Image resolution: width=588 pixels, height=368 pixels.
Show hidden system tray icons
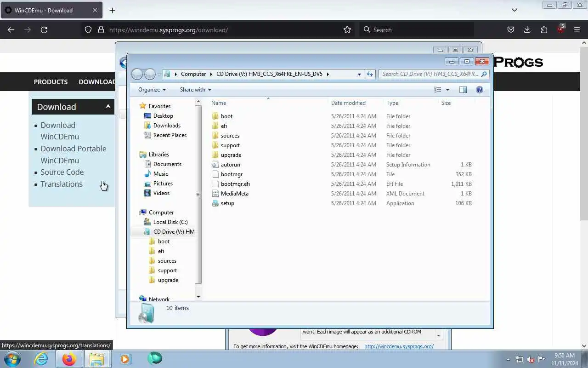(x=508, y=359)
